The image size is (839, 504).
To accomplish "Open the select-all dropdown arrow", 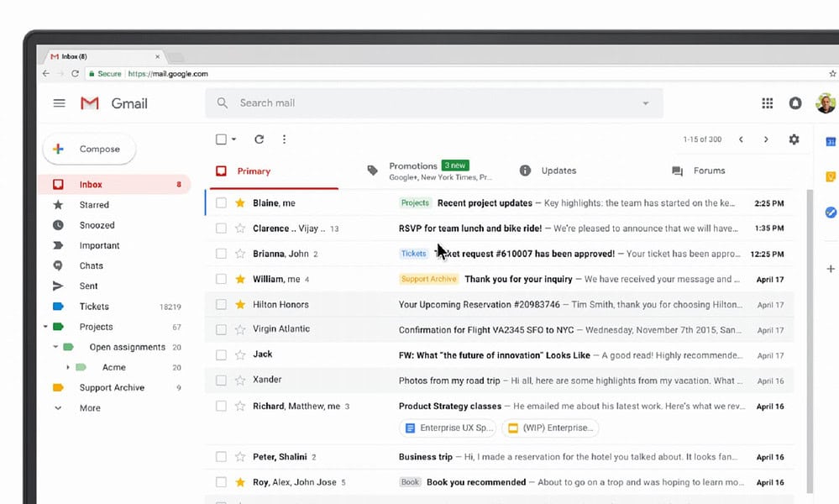I will (233, 139).
